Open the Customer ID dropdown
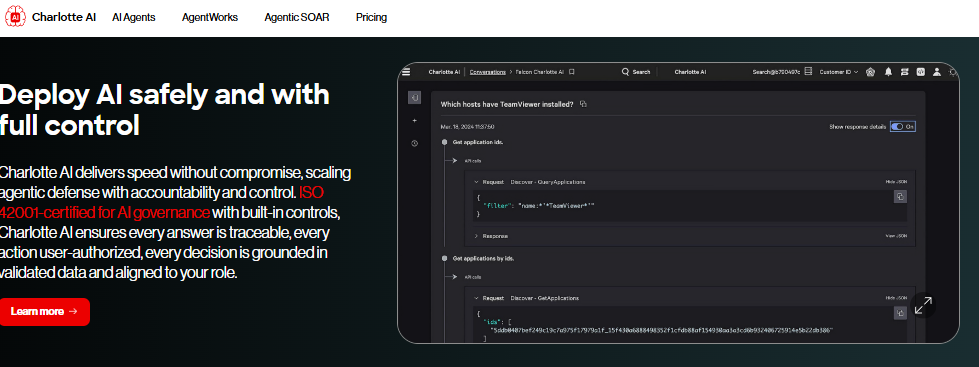 pos(839,72)
